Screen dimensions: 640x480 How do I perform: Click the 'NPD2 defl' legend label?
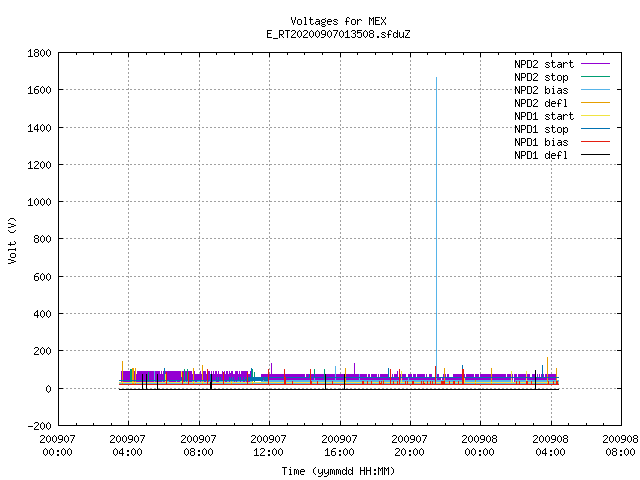[x=541, y=103]
